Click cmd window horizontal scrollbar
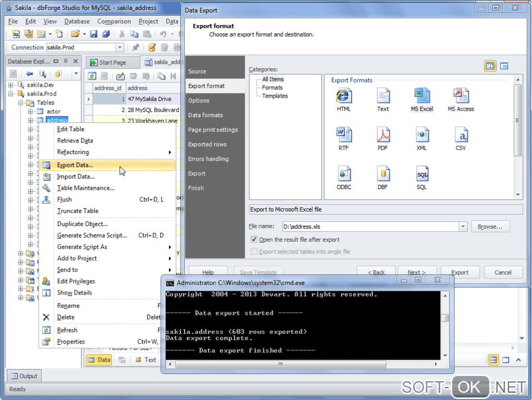The width and height of the screenshot is (532, 400). click(x=281, y=364)
